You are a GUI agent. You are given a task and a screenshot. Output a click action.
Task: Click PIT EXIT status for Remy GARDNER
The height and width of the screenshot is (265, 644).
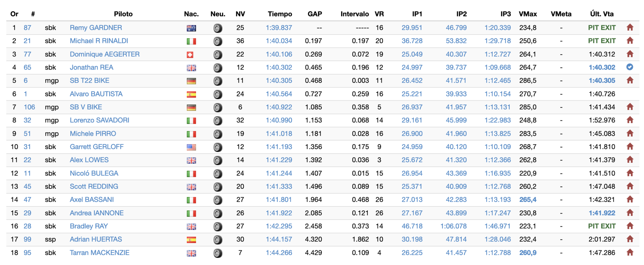coord(602,28)
